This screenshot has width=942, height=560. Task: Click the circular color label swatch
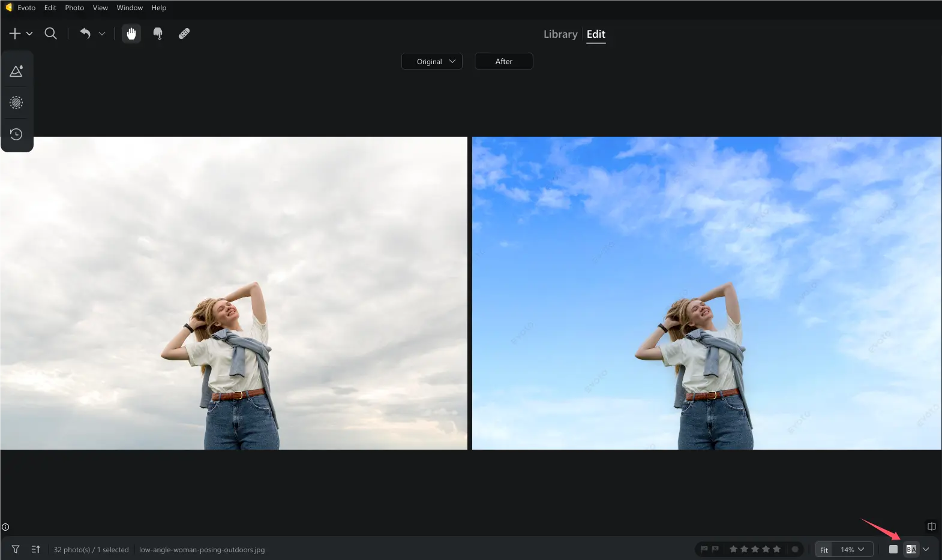click(795, 549)
